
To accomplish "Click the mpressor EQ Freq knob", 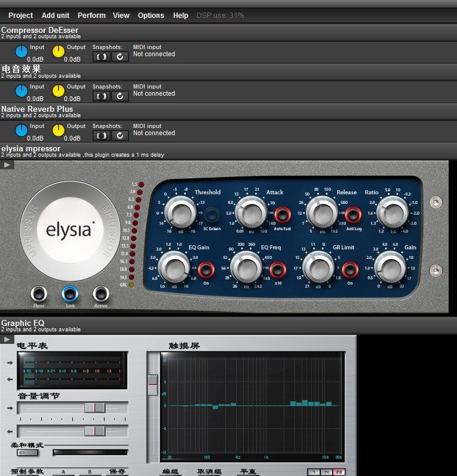I will point(246,266).
